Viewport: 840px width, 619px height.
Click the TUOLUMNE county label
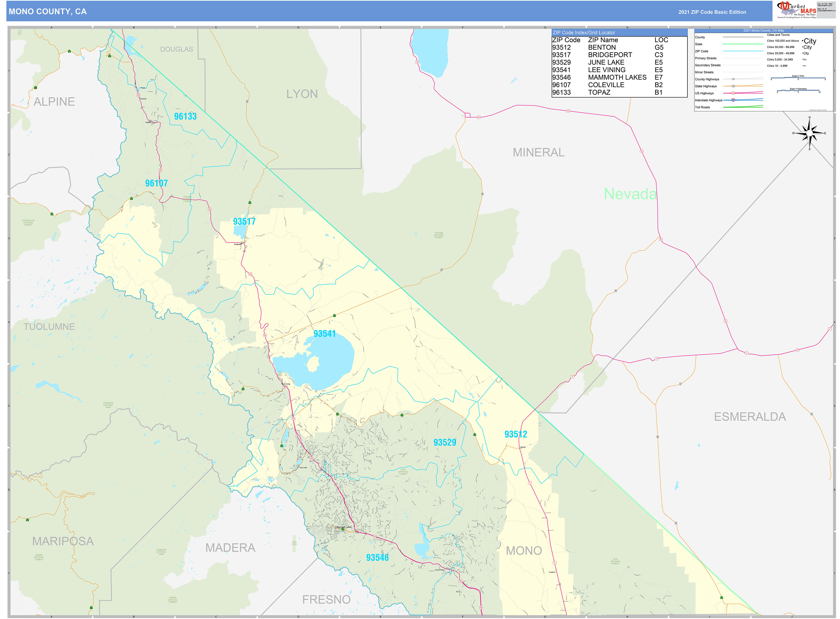[x=49, y=327]
